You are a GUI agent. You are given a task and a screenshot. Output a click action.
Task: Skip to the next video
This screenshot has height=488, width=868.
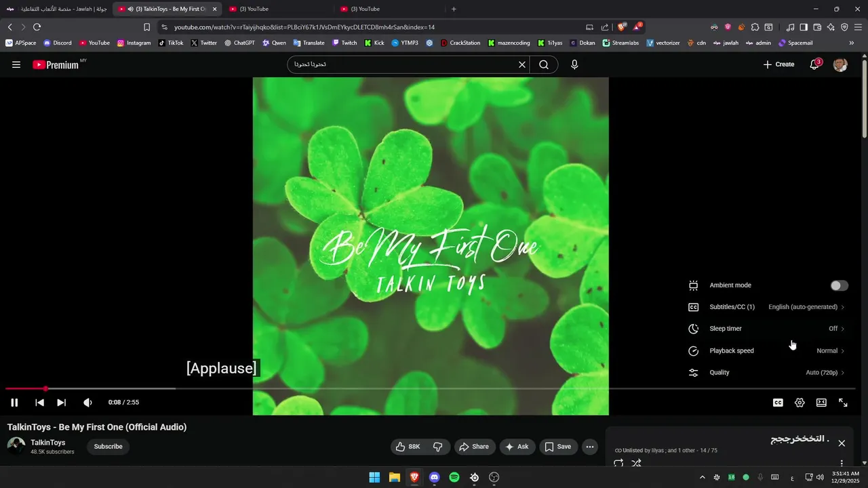click(x=61, y=403)
